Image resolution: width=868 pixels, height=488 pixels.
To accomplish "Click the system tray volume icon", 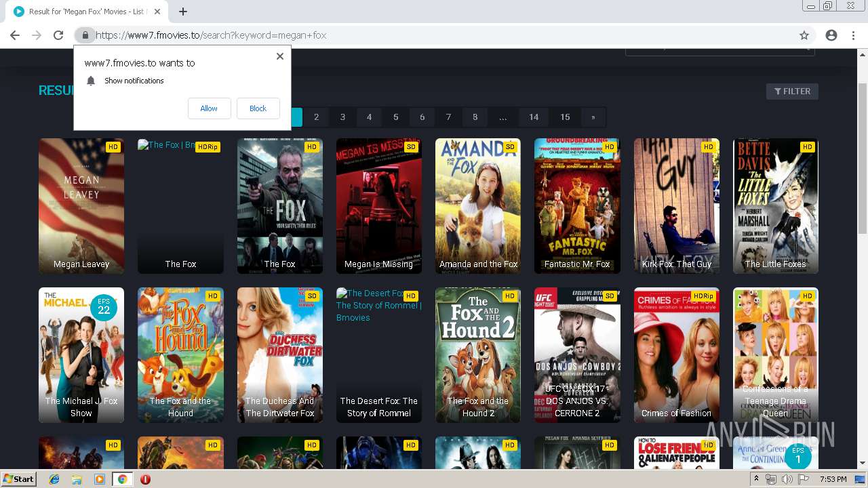I will (787, 479).
